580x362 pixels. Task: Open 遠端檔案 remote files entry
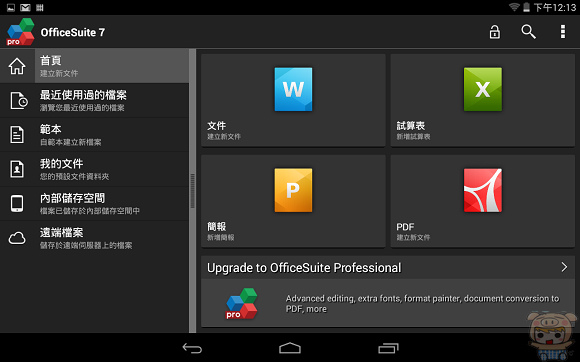click(x=94, y=238)
